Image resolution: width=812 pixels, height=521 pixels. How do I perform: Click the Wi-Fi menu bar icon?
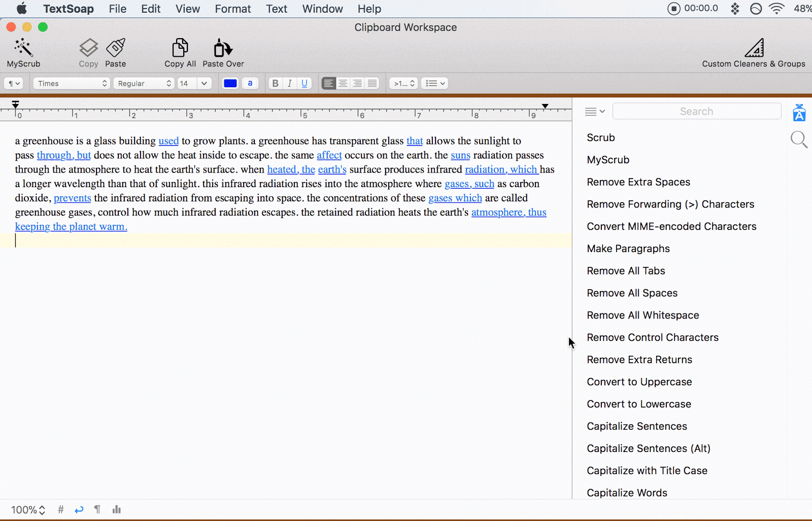tap(776, 9)
